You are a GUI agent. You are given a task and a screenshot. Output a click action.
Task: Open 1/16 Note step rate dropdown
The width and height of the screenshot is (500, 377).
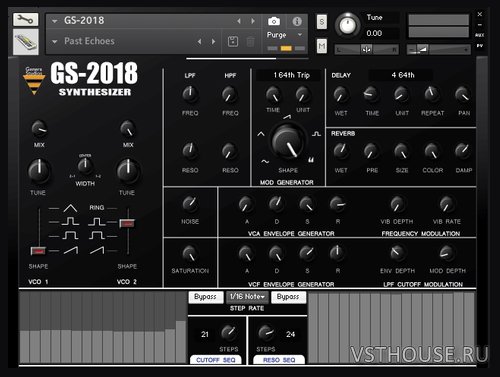pos(247,297)
